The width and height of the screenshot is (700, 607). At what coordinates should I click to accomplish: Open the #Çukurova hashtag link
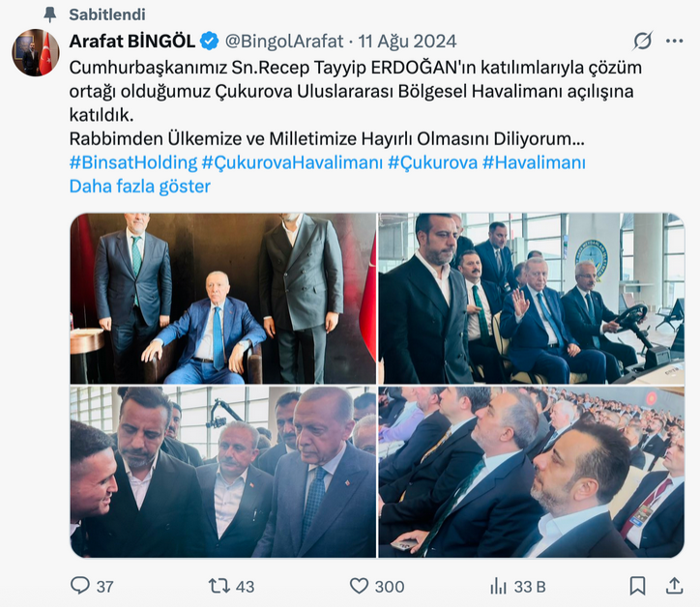tap(432, 162)
